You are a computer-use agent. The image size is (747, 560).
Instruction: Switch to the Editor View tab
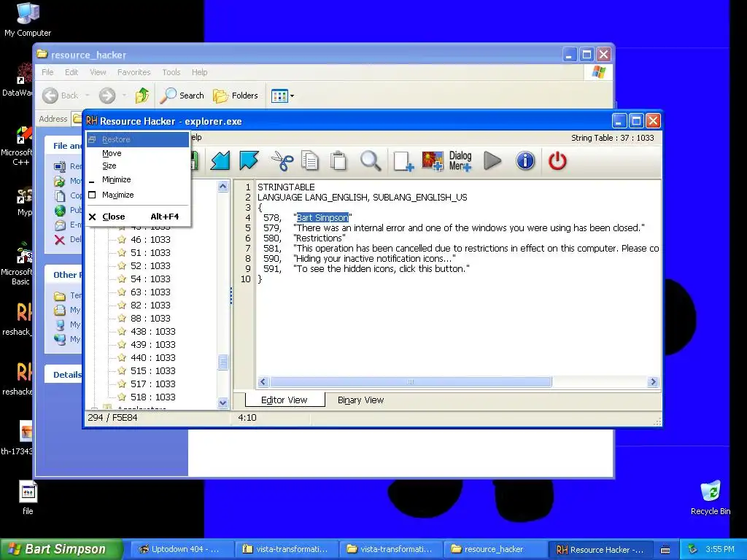[285, 400]
